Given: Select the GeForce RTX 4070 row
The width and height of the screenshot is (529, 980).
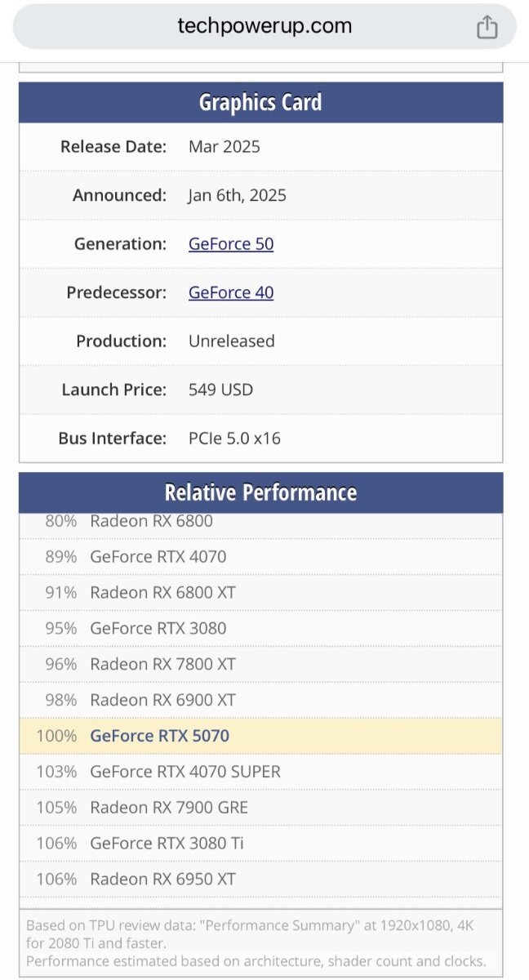Looking at the screenshot, I should pos(261,557).
